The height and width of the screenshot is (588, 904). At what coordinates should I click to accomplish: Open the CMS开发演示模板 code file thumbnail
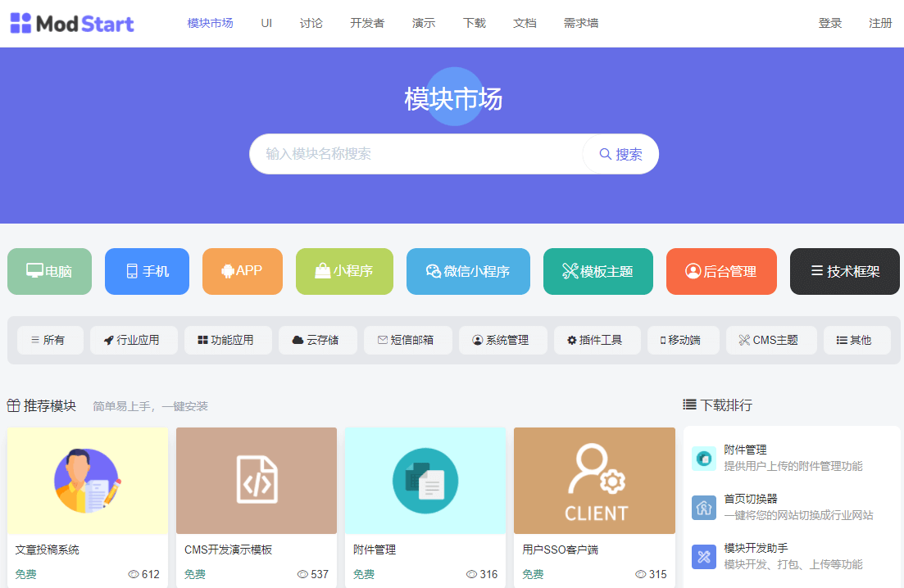pyautogui.click(x=257, y=481)
